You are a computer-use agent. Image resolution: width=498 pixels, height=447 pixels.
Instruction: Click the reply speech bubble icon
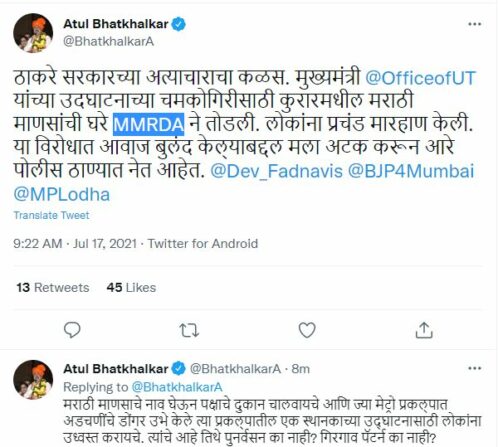pyautogui.click(x=72, y=330)
